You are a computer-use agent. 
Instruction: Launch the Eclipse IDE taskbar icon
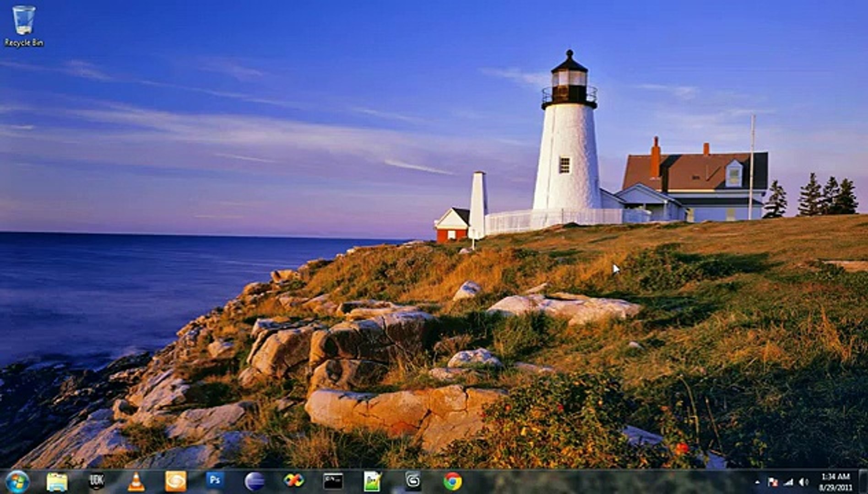point(255,482)
